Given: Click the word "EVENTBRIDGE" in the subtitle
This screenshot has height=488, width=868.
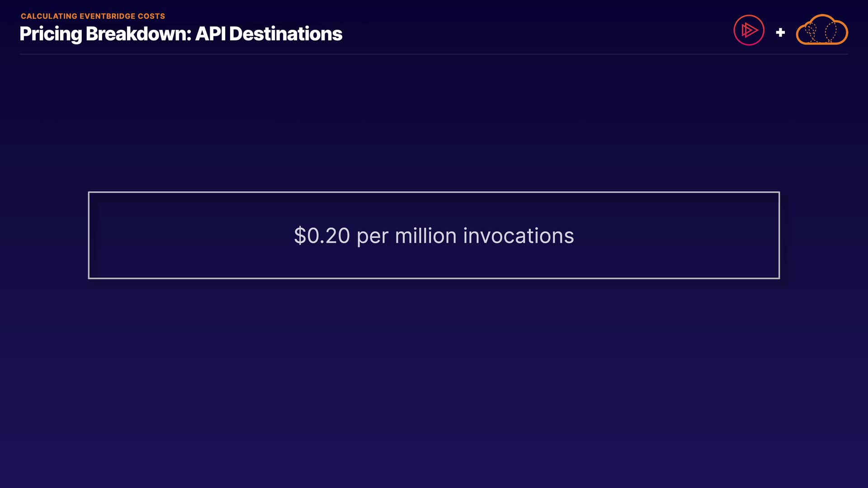Looking at the screenshot, I should coord(107,16).
